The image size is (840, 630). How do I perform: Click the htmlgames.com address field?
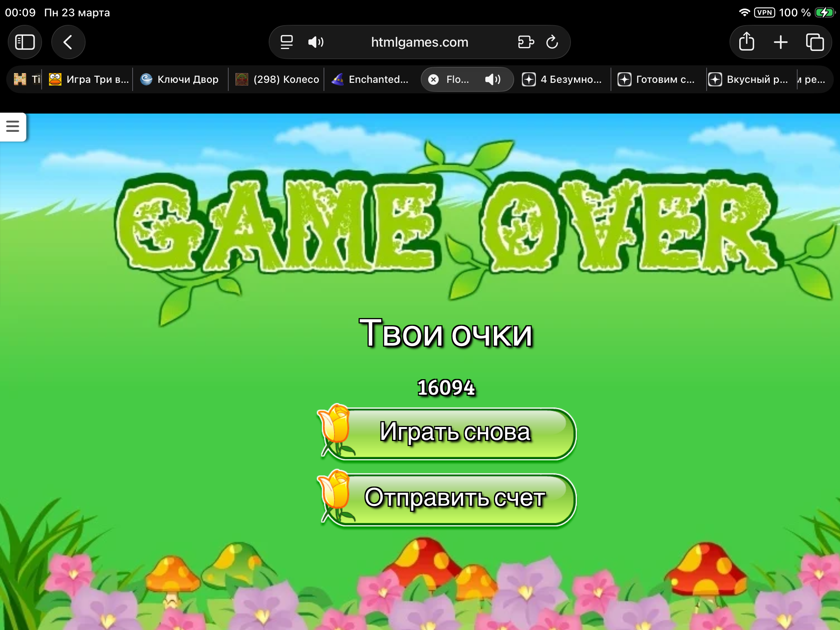tap(419, 42)
